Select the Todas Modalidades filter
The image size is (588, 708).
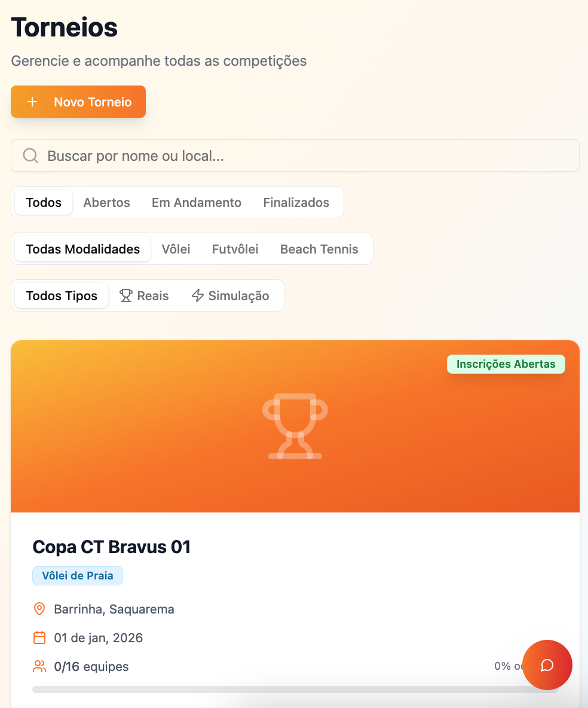click(83, 249)
